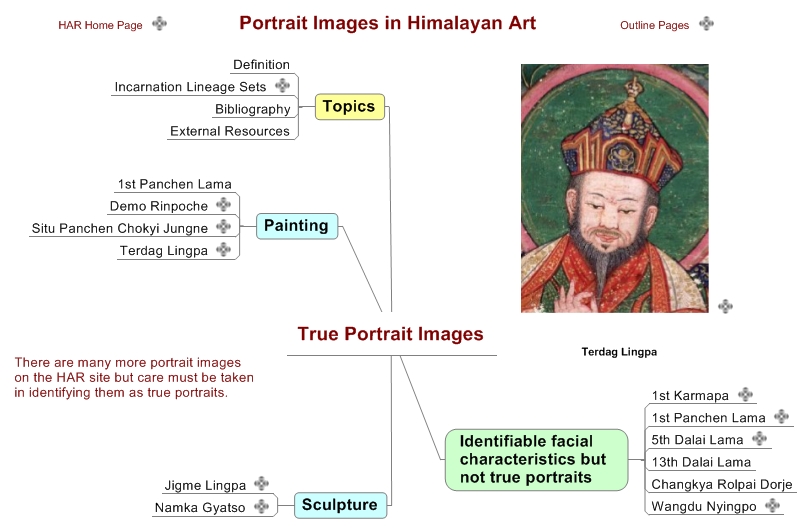Select 1st Karmapa entry

click(x=690, y=396)
